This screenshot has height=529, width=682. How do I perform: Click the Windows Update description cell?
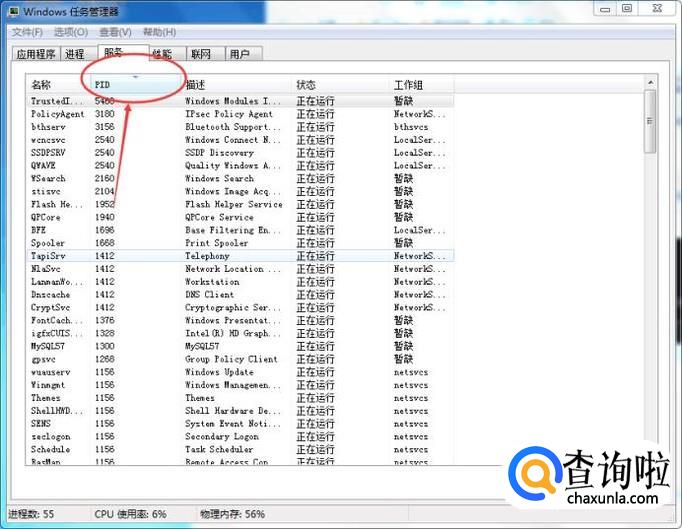click(x=219, y=372)
